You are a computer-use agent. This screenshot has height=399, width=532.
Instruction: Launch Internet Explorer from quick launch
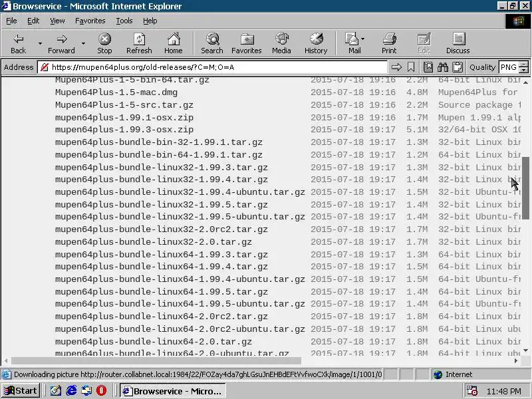tap(71, 391)
